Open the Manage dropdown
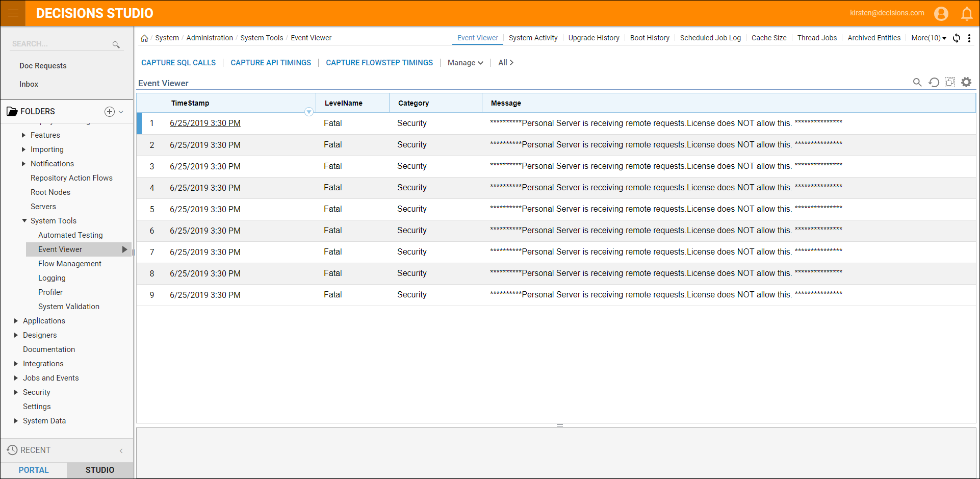Viewport: 980px width, 479px height. pyautogui.click(x=465, y=63)
